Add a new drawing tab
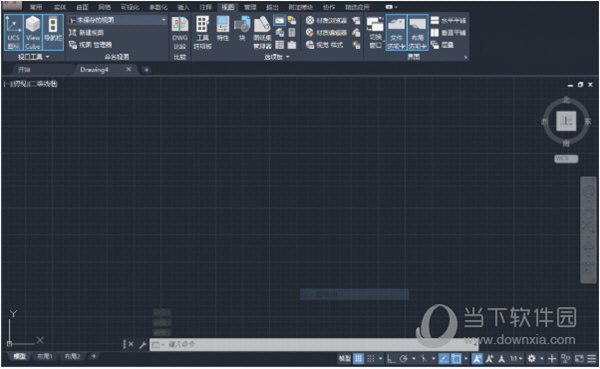 146,70
